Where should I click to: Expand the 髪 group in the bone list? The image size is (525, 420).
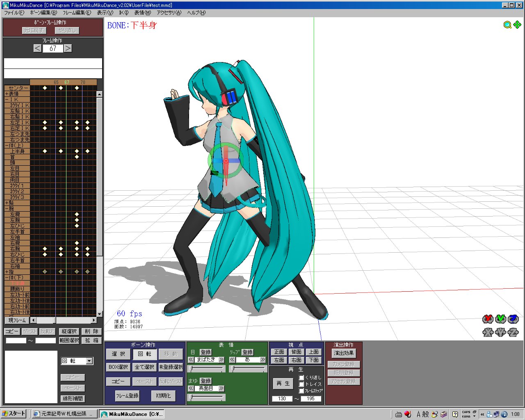tap(7, 203)
